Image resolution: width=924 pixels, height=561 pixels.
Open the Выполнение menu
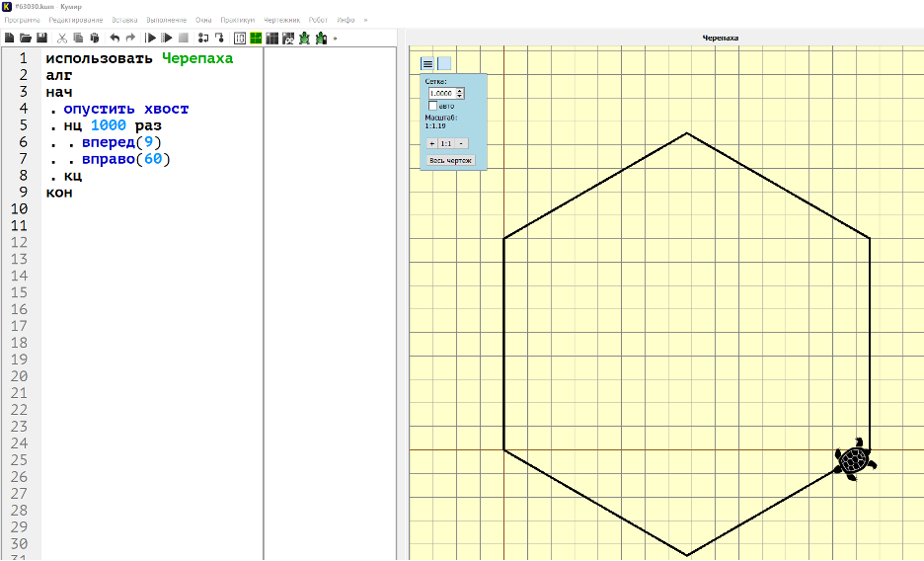point(166,20)
